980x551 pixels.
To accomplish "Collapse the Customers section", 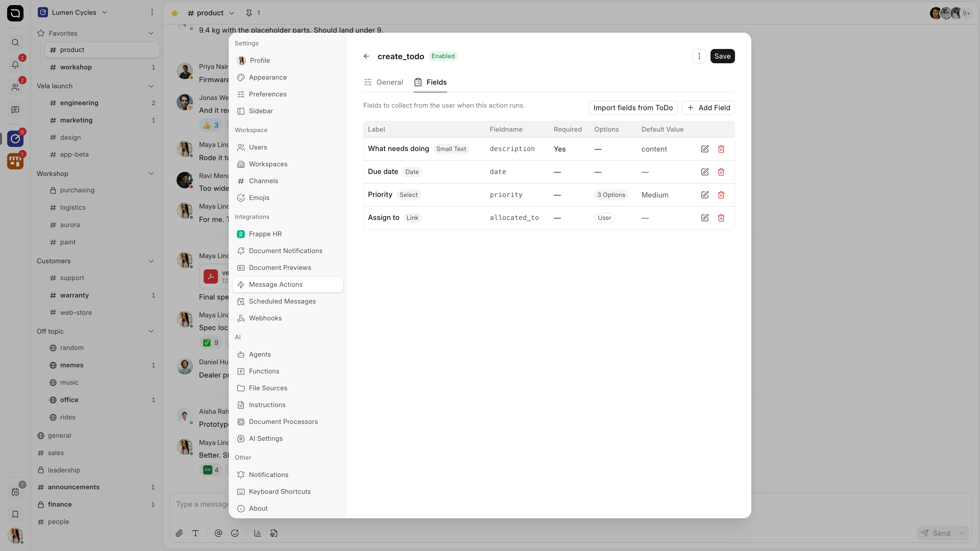I will tap(151, 261).
